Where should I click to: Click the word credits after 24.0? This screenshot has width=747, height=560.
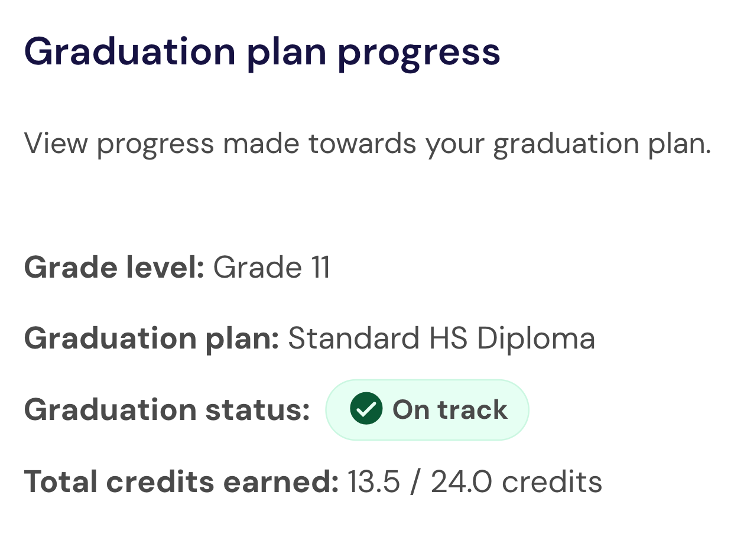pyautogui.click(x=551, y=481)
